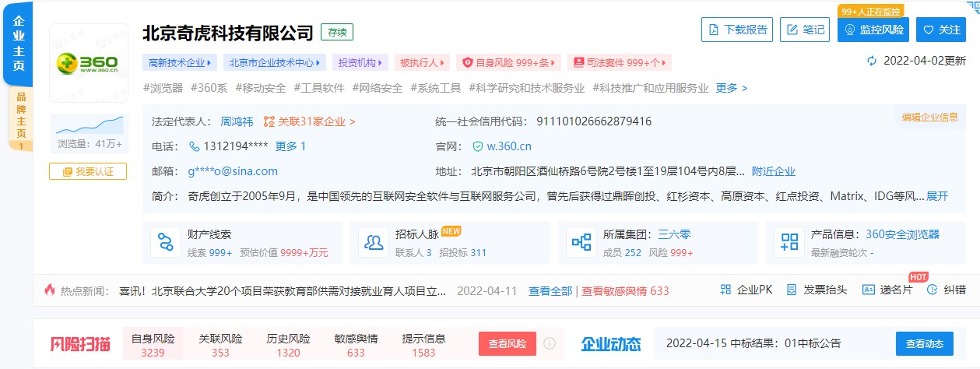
Task: Show more tags via 更多 >
Action: pos(732,88)
